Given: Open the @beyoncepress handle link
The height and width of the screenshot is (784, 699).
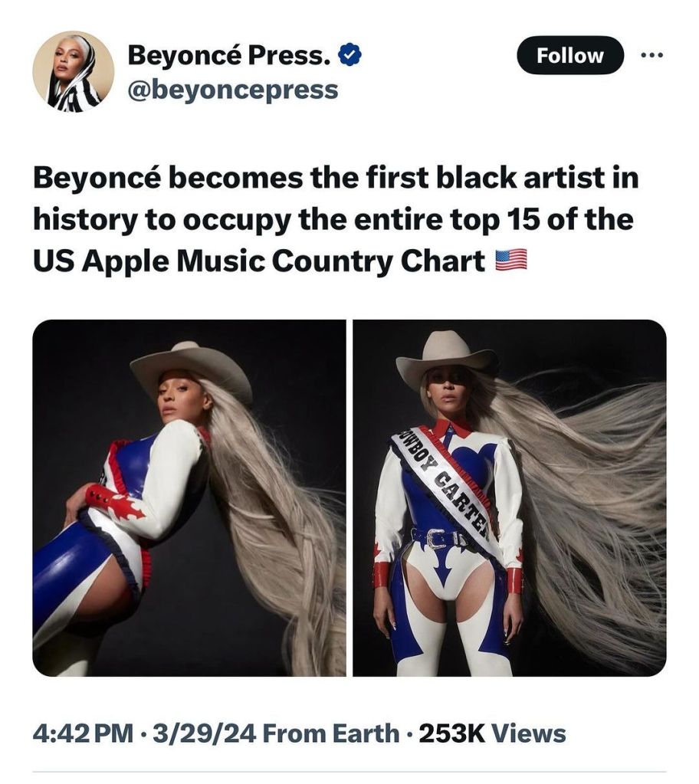Looking at the screenshot, I should (x=233, y=90).
